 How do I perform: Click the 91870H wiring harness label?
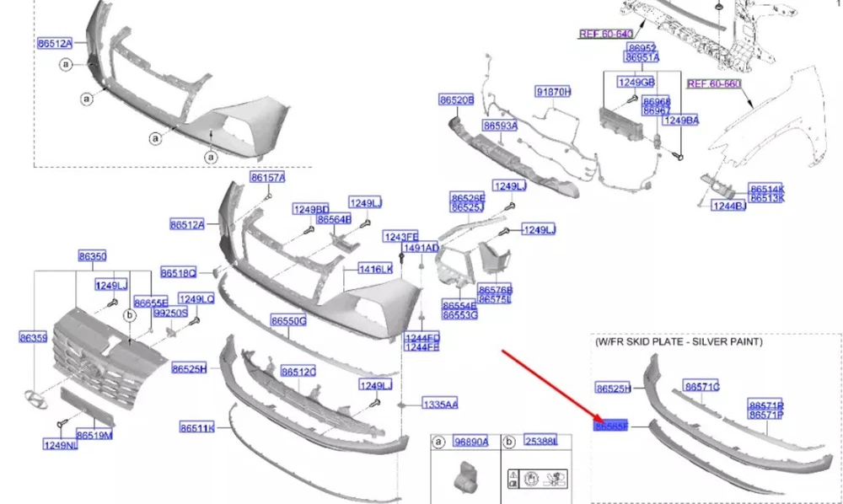tap(553, 91)
